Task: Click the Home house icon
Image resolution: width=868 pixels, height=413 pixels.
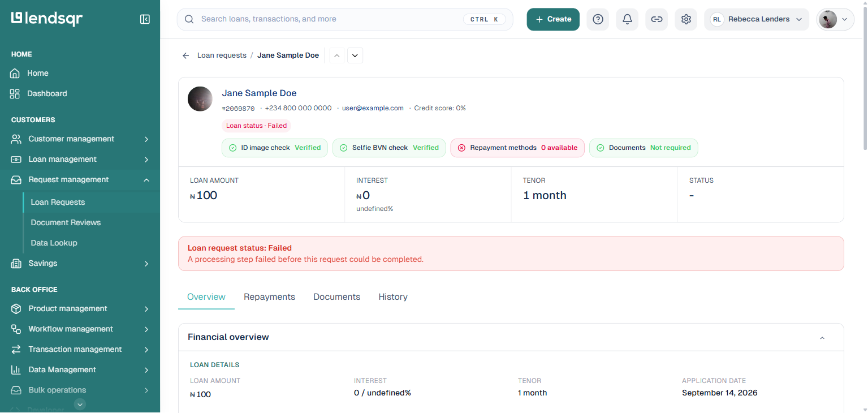Action: tap(15, 74)
